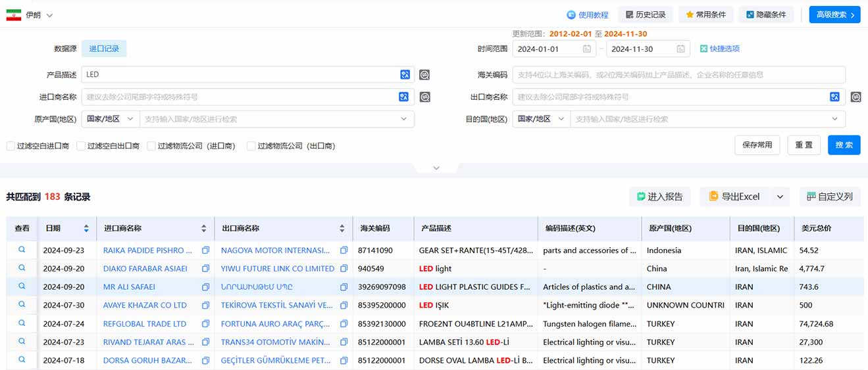Sort table by 日期 column
Image resolution: width=868 pixels, height=370 pixels.
(86, 229)
